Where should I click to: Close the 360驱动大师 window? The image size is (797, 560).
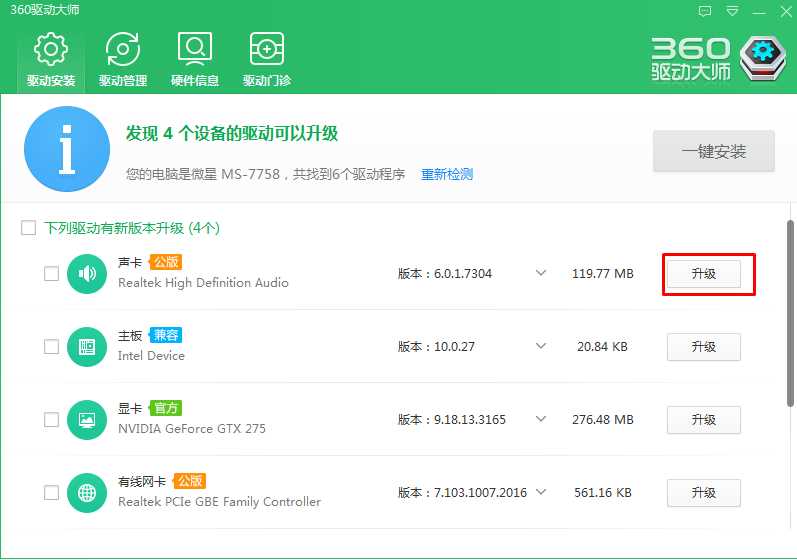pos(786,11)
